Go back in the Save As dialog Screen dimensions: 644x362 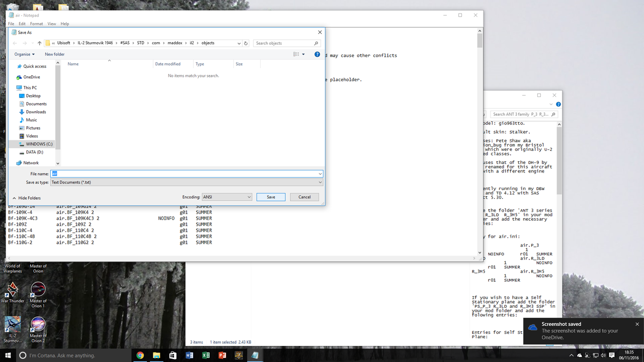click(x=15, y=43)
